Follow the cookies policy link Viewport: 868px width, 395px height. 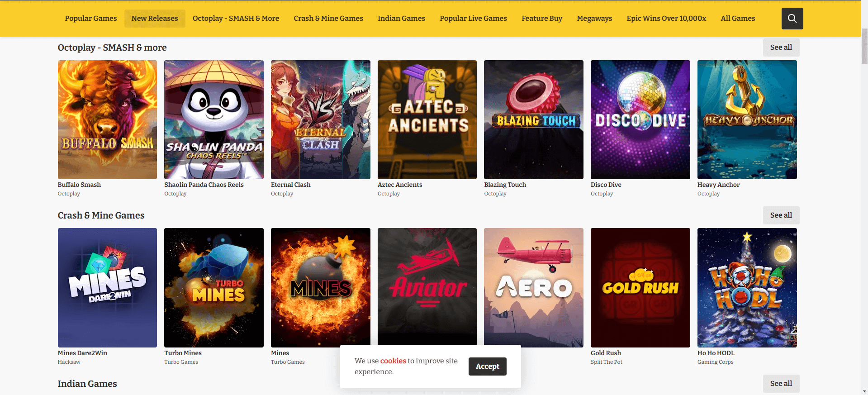[x=393, y=361]
